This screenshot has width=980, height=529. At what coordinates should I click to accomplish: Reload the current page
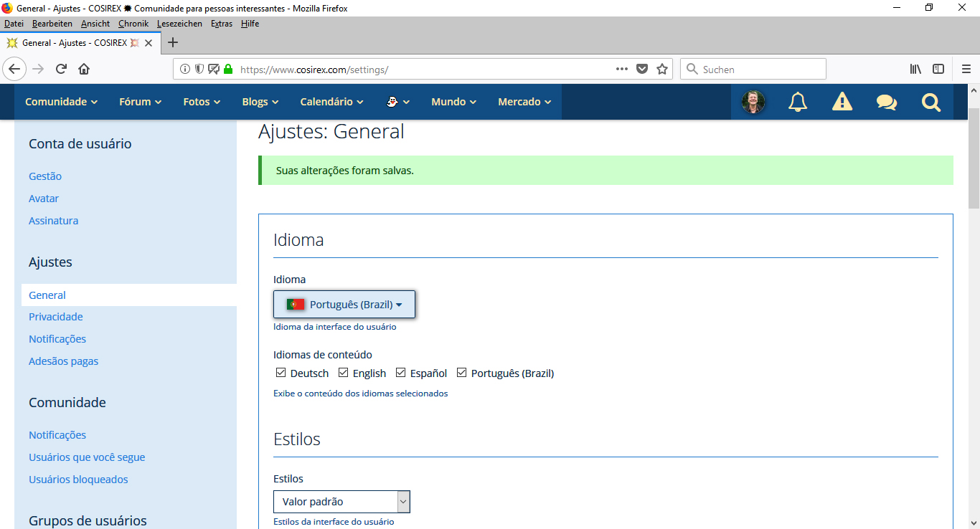[x=61, y=70]
